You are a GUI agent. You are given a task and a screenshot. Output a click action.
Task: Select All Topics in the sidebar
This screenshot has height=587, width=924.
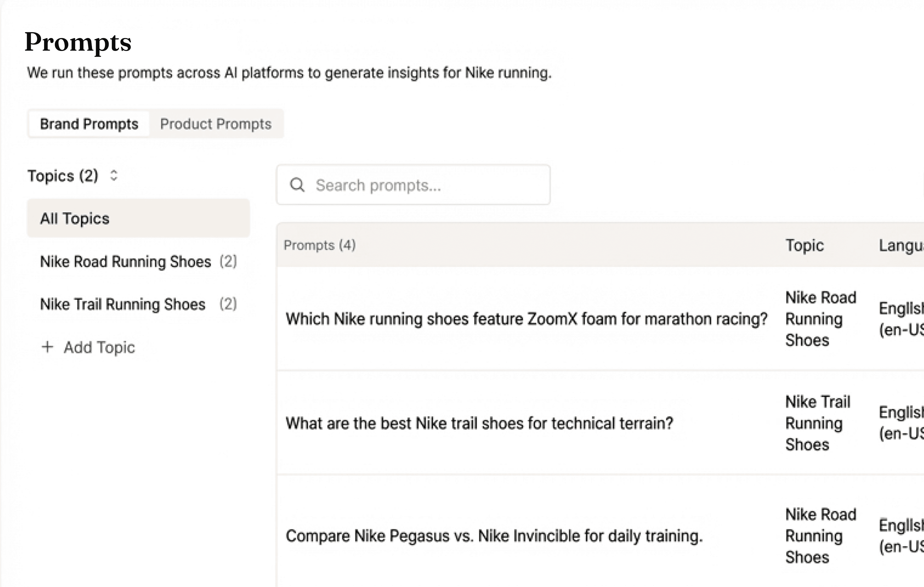[x=138, y=218]
